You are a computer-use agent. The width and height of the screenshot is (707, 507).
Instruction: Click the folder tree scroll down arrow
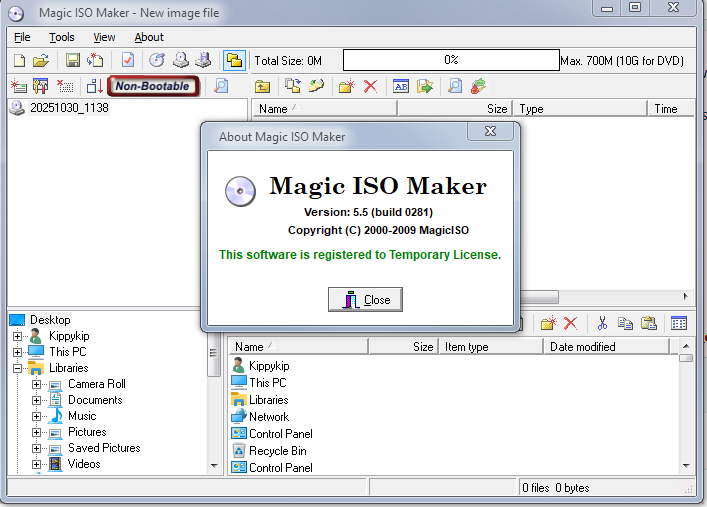pos(214,466)
